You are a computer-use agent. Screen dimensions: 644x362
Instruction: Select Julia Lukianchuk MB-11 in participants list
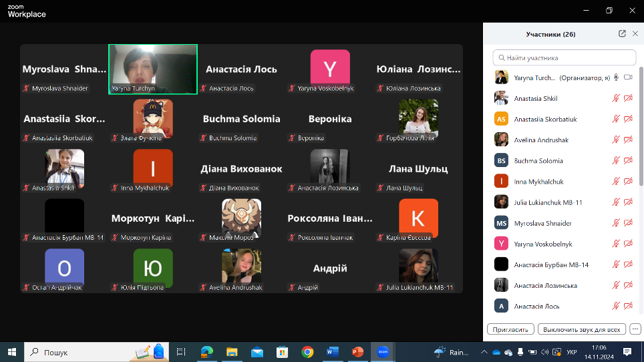tap(548, 202)
